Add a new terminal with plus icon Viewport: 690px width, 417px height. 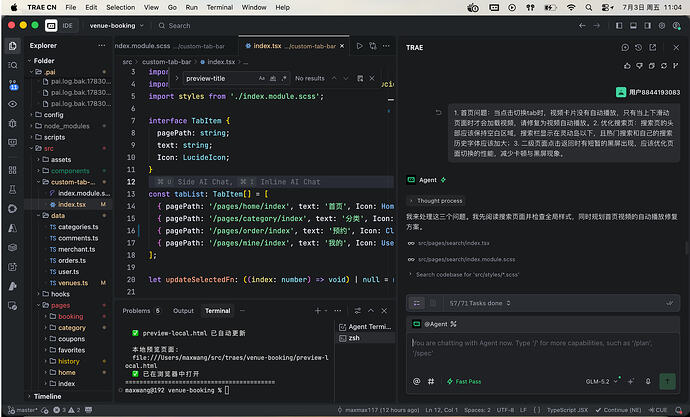317,311
